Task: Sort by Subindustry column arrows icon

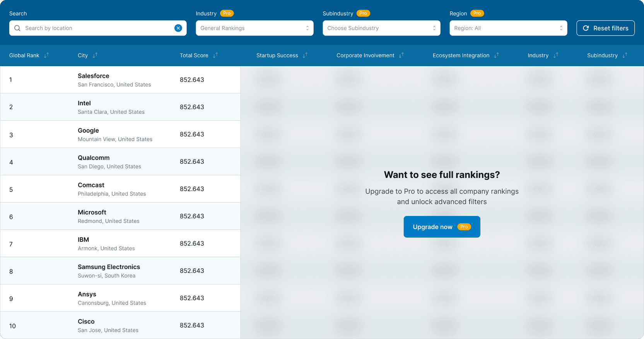Action: point(625,55)
